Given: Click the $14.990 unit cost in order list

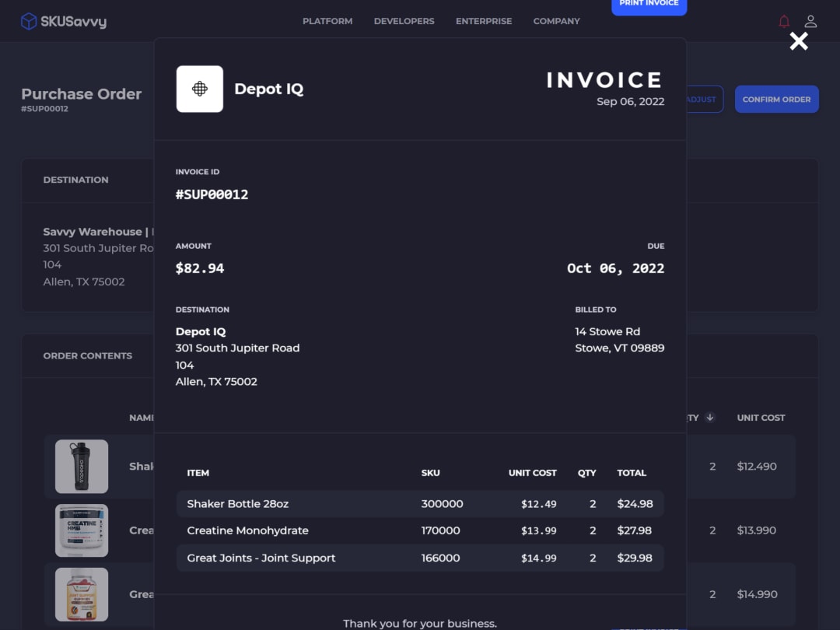Looking at the screenshot, I should pos(757,594).
